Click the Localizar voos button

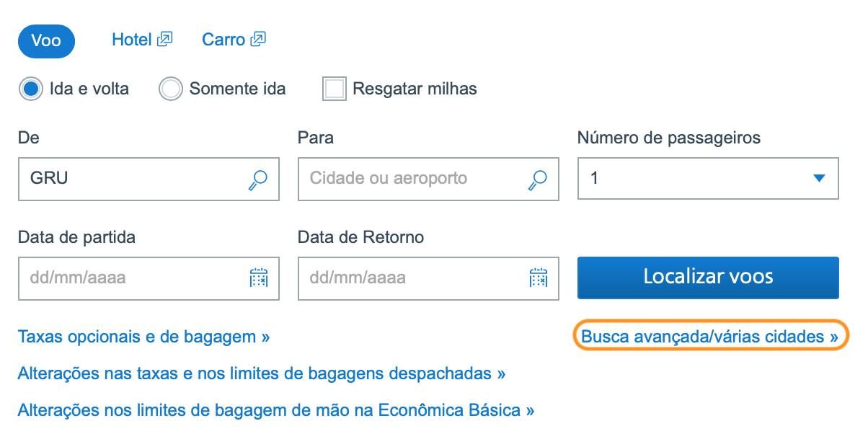point(708,278)
